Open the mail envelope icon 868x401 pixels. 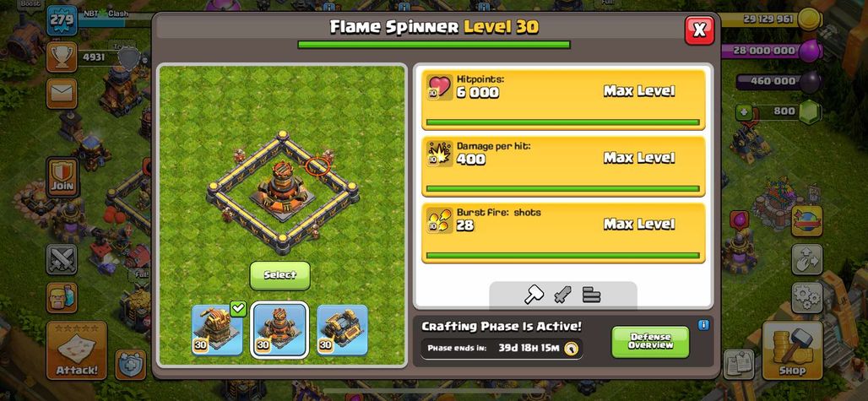point(62,94)
